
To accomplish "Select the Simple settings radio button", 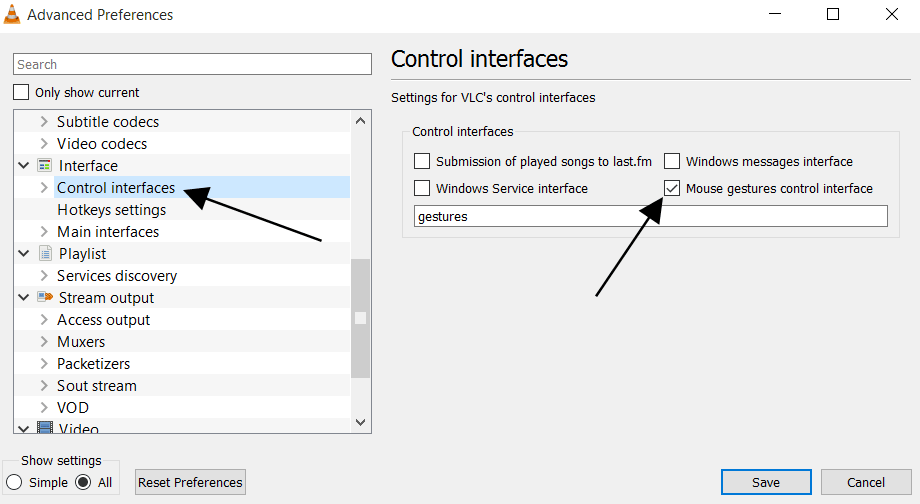I will coord(14,483).
